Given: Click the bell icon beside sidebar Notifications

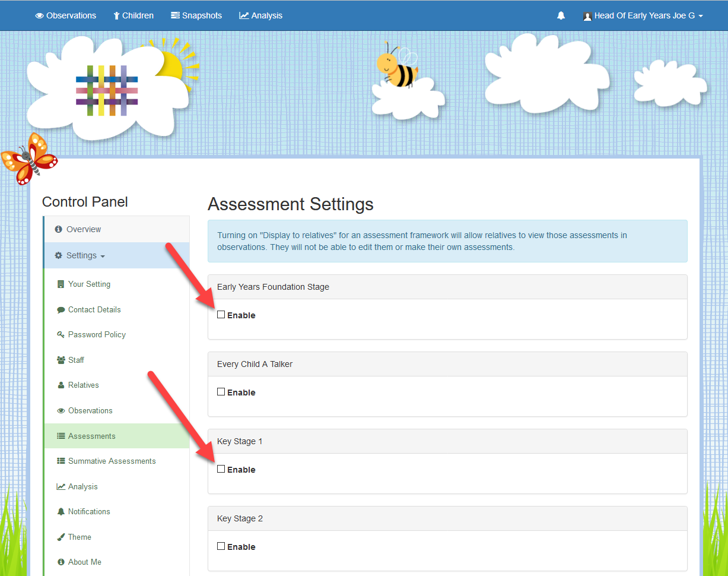Looking at the screenshot, I should click(61, 511).
